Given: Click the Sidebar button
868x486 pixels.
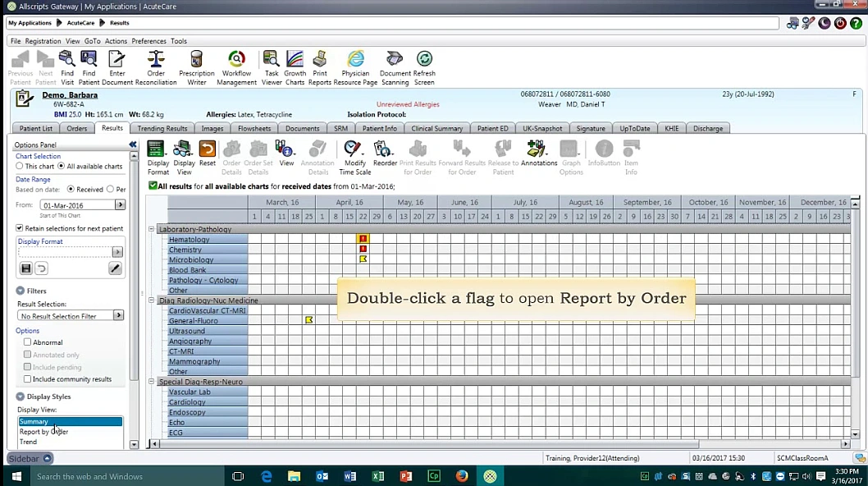Looking at the screenshot, I should [x=30, y=458].
